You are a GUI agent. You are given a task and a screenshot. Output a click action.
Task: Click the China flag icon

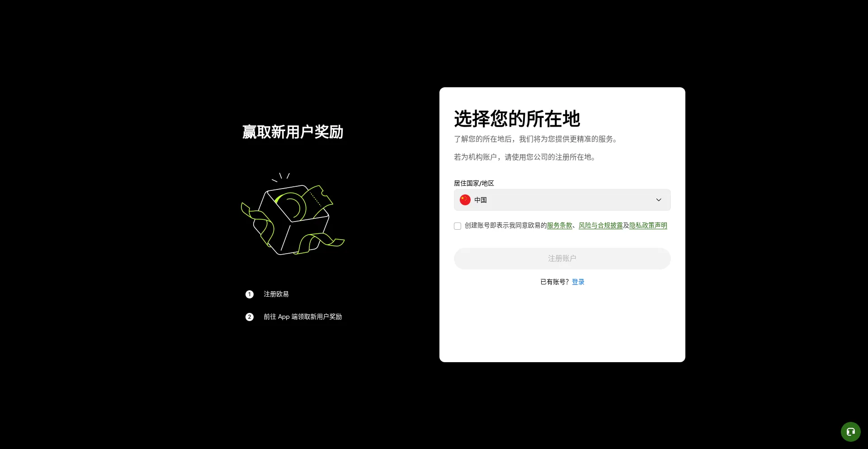coord(465,200)
